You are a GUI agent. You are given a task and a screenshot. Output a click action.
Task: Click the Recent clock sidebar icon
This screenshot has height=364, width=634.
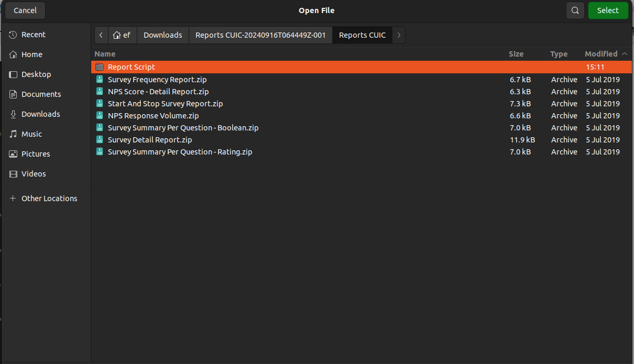tap(13, 35)
